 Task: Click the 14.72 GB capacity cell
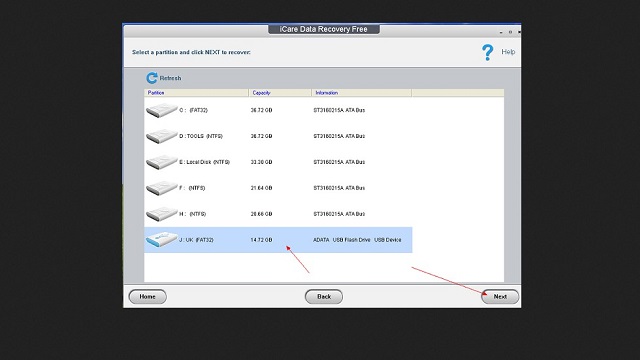tap(261, 240)
